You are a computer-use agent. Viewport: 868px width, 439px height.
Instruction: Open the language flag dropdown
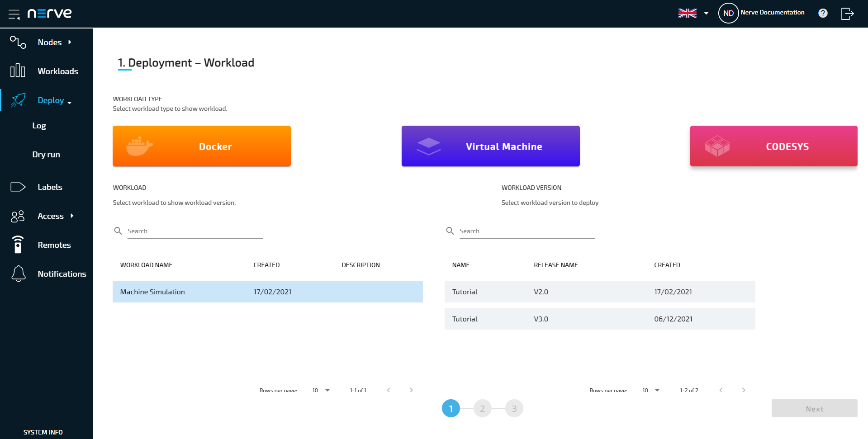693,13
